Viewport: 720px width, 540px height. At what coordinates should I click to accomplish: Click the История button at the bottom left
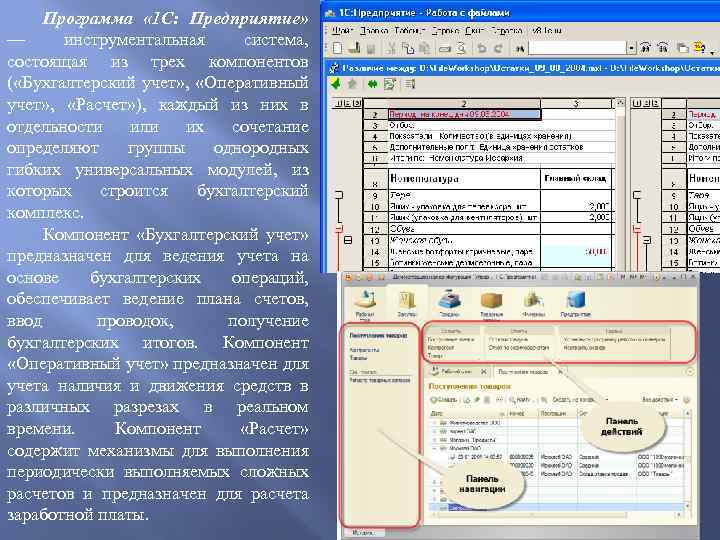tap(362, 532)
